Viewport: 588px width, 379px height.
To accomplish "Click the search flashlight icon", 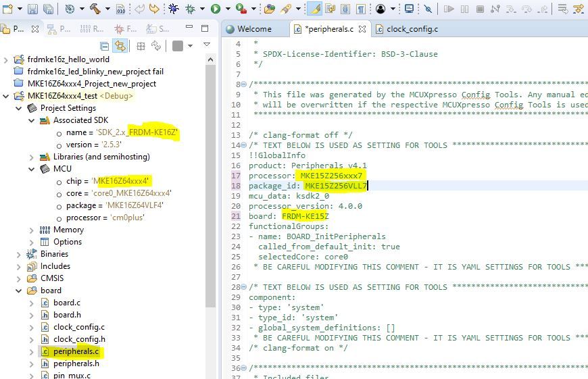I will tap(286, 9).
